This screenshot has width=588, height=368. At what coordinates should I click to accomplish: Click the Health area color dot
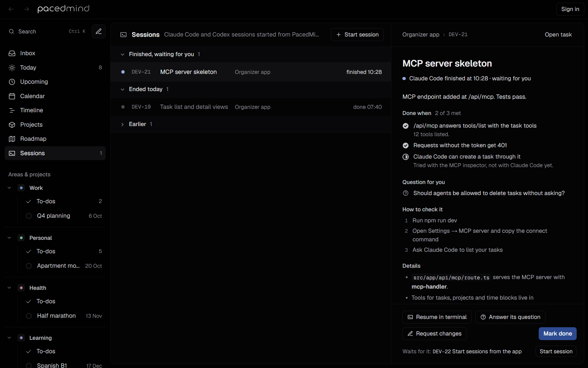(x=21, y=288)
